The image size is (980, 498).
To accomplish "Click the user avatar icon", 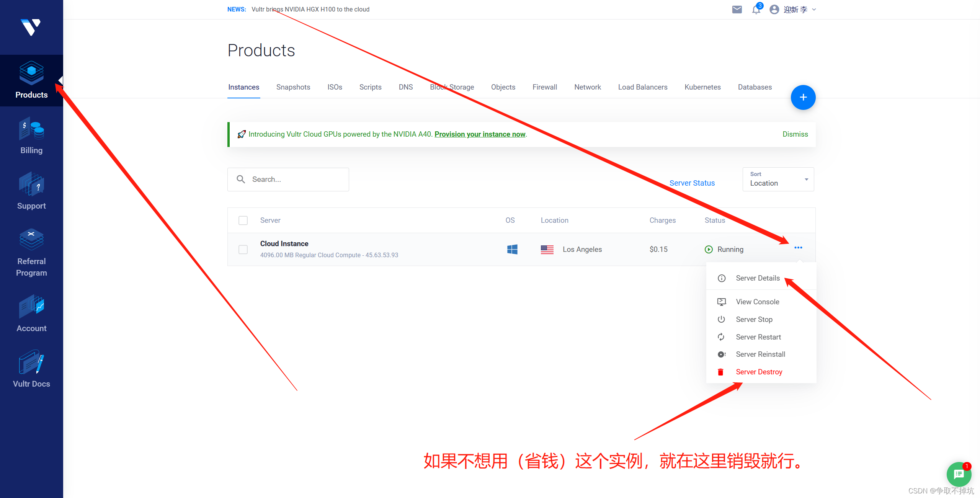I will point(774,10).
